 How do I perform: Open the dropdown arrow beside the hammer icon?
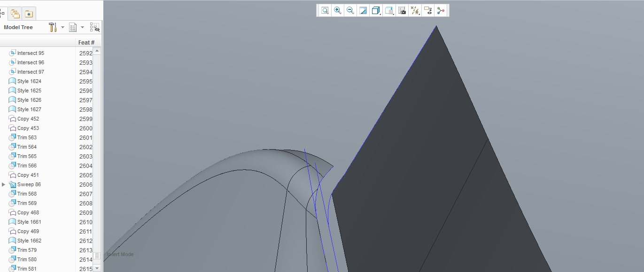62,27
